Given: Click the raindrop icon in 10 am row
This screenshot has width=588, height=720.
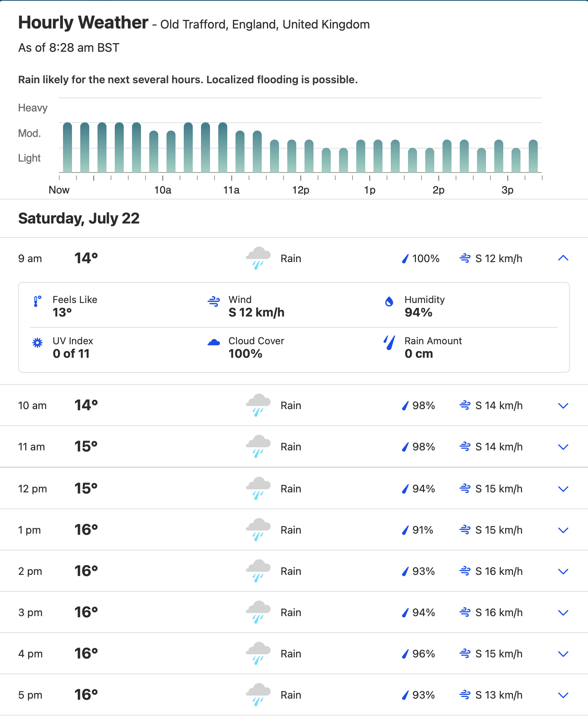Looking at the screenshot, I should tap(405, 405).
